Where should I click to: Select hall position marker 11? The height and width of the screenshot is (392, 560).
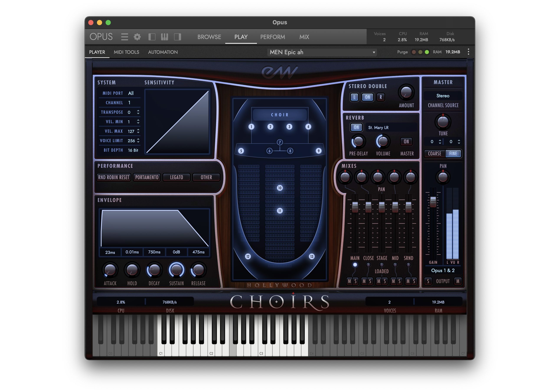pos(280,211)
